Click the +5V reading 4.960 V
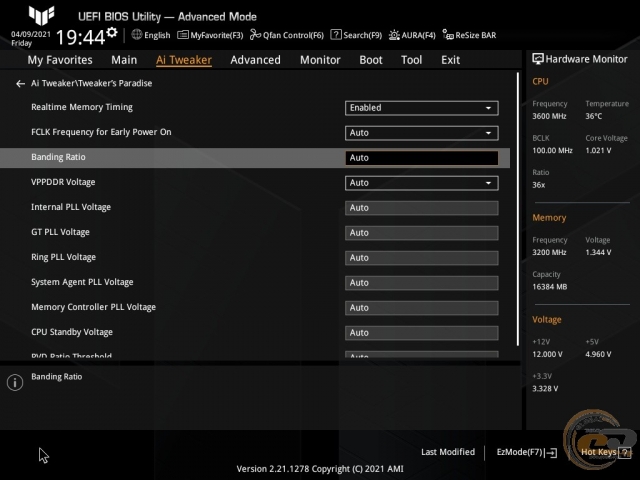 pos(598,354)
